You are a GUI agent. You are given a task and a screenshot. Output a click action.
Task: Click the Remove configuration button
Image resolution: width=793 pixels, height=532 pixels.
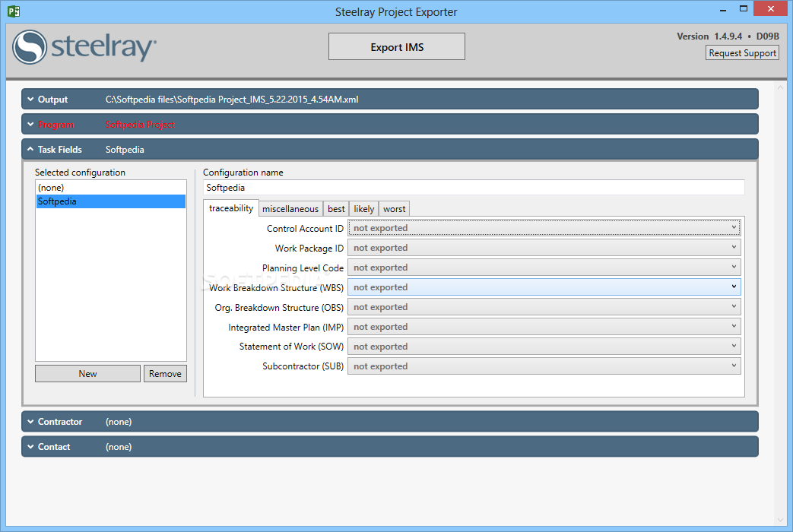(165, 374)
